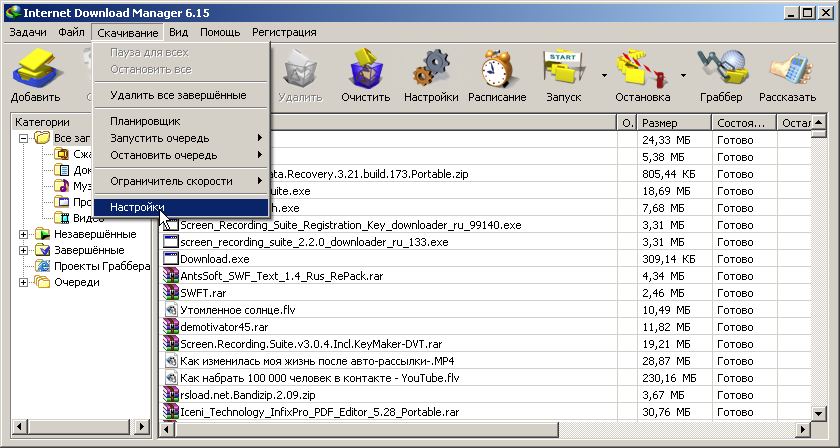Expand the Очереди tree node
Image resolution: width=840 pixels, height=448 pixels.
pyautogui.click(x=24, y=282)
